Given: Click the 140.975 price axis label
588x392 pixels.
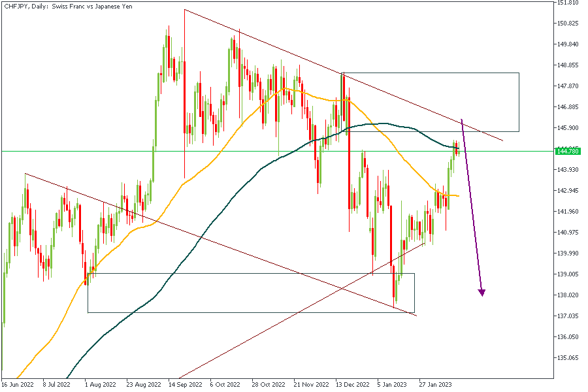Looking at the screenshot, I should tap(568, 232).
